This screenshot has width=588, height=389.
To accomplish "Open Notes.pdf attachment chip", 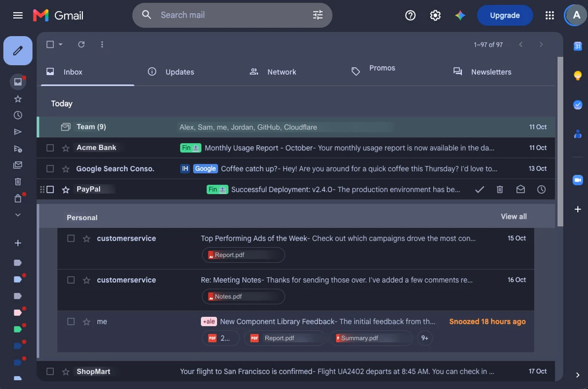I will [243, 296].
